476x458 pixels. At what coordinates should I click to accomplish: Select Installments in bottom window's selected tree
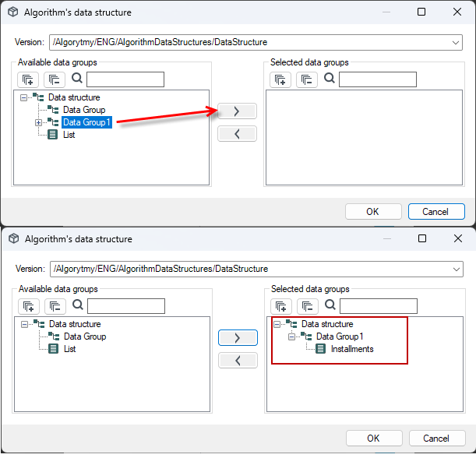[x=352, y=349]
